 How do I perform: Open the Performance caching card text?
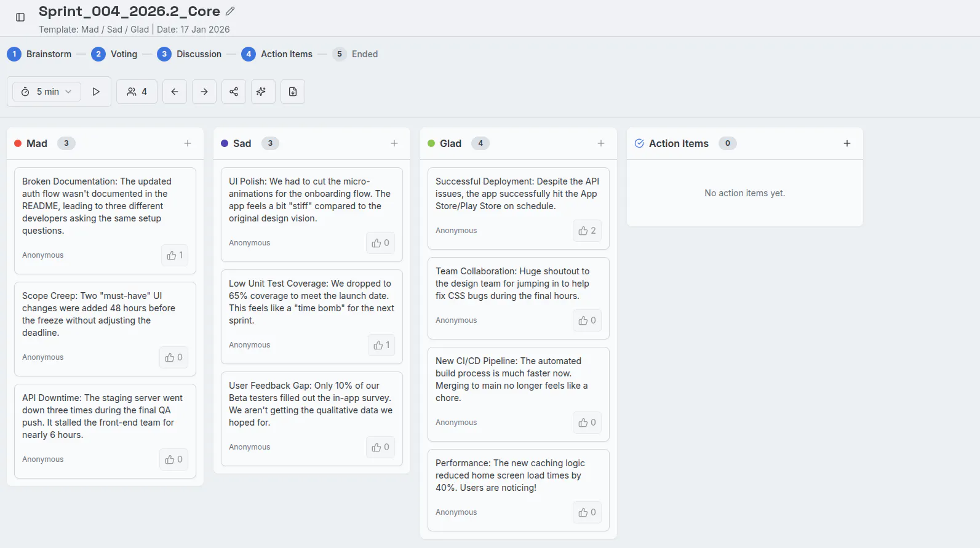pyautogui.click(x=511, y=475)
